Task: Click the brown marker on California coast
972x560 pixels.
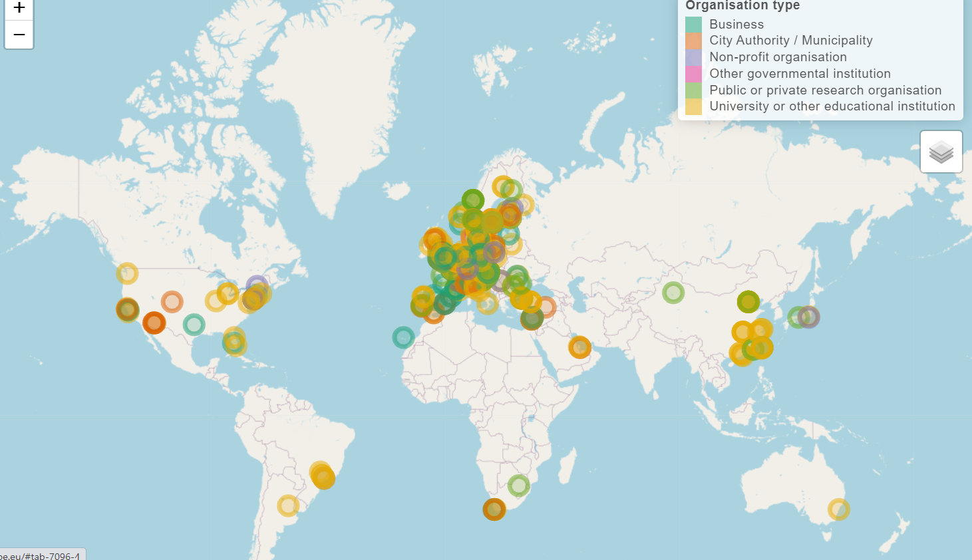Action: coord(128,309)
